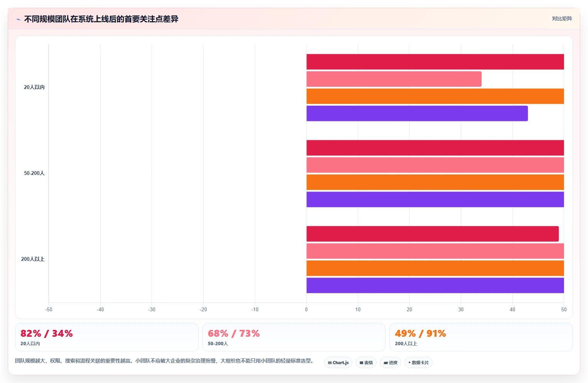The width and height of the screenshot is (588, 383).
Task: Click the -10 x-axis tick label
Action: pyautogui.click(x=255, y=309)
